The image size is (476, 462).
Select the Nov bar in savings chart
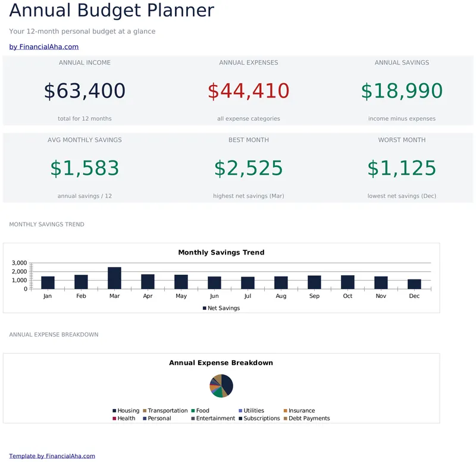point(381,282)
